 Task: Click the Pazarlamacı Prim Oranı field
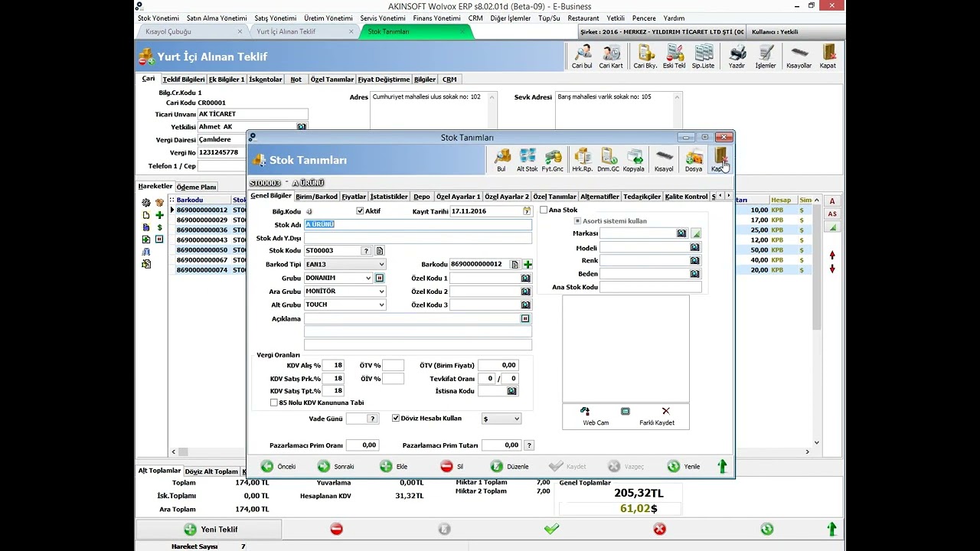tap(362, 445)
